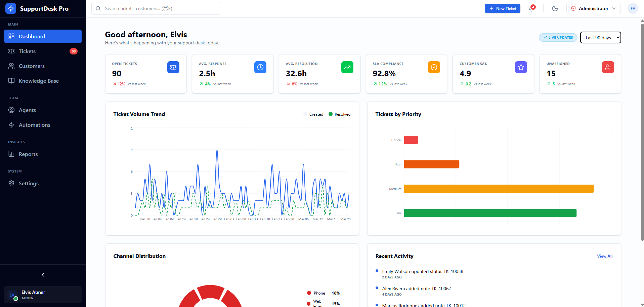
Task: Open View All in Recent Activity
Action: (x=604, y=256)
